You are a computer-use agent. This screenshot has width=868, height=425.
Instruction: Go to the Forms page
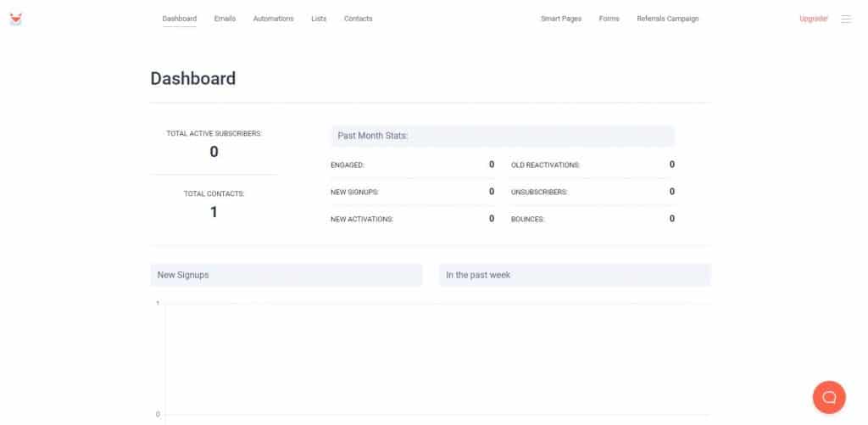(x=609, y=19)
